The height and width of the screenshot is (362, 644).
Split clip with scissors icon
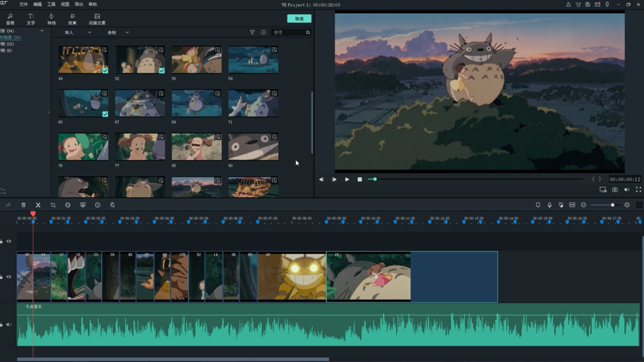(x=38, y=205)
